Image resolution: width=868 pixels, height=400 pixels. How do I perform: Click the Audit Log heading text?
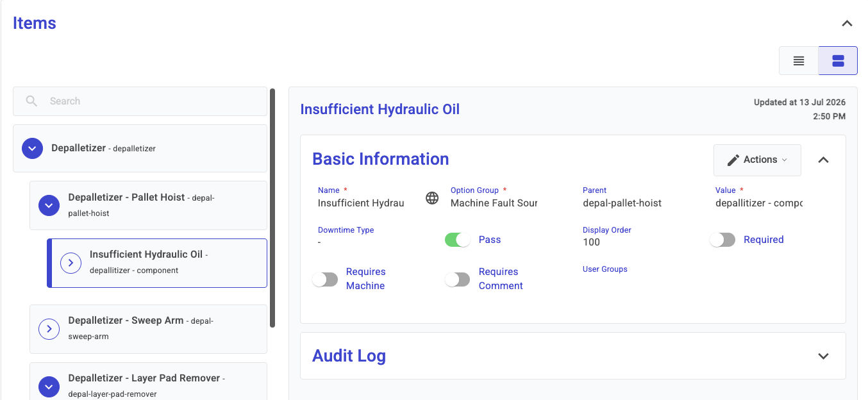349,356
